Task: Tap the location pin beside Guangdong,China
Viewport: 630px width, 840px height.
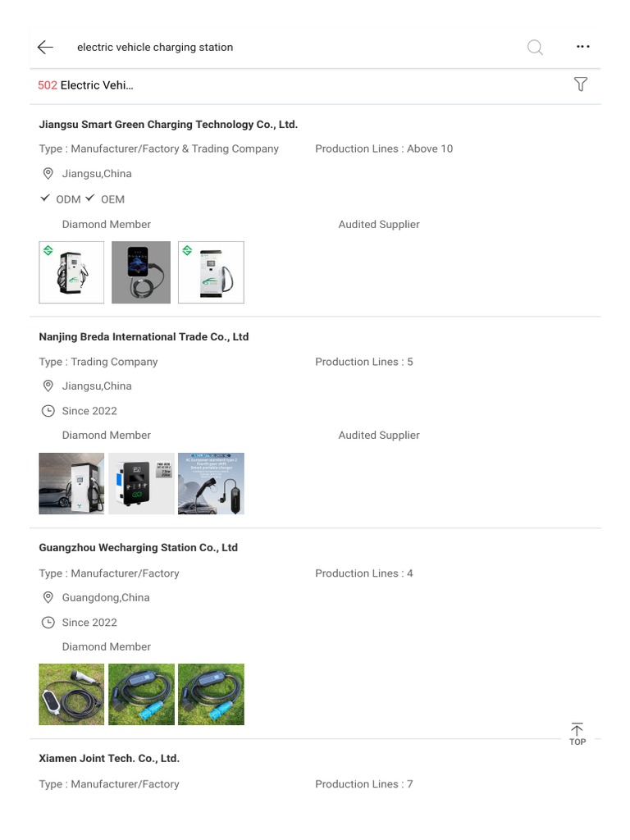Action: (48, 597)
